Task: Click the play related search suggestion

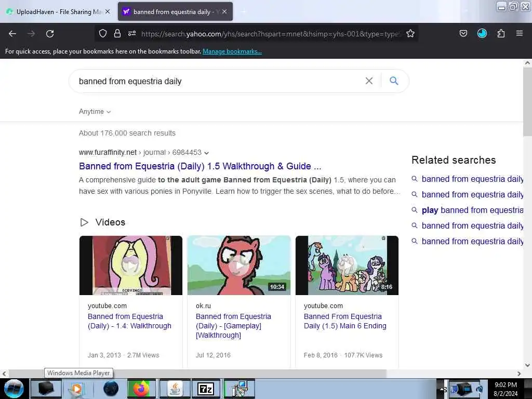Action: click(x=472, y=210)
